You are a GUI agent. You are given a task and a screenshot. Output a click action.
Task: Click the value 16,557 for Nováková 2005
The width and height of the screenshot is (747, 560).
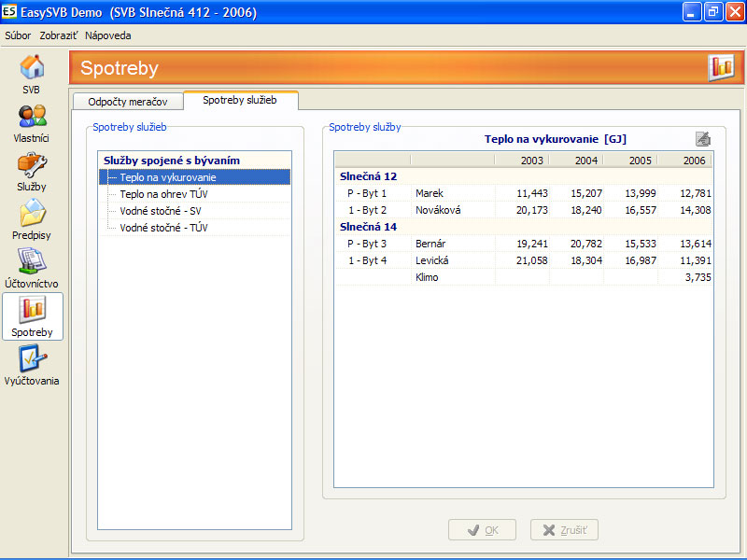click(x=641, y=210)
